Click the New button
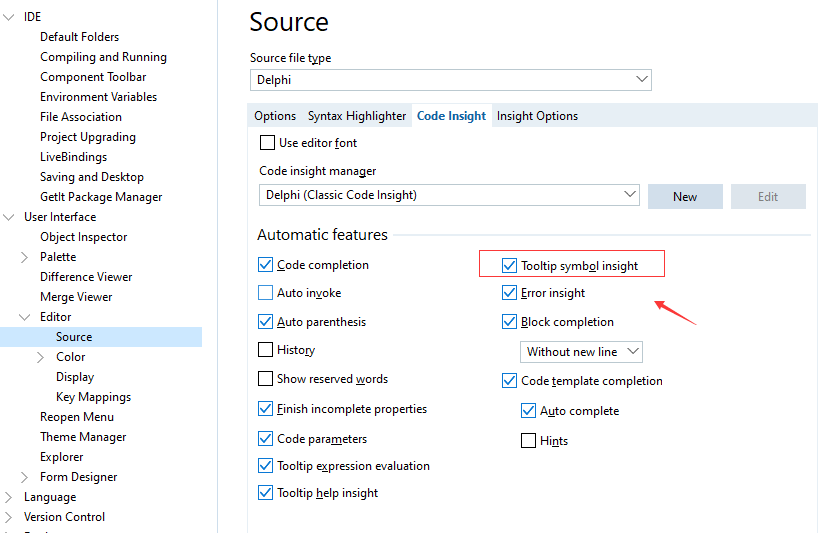The image size is (828, 533). point(685,196)
